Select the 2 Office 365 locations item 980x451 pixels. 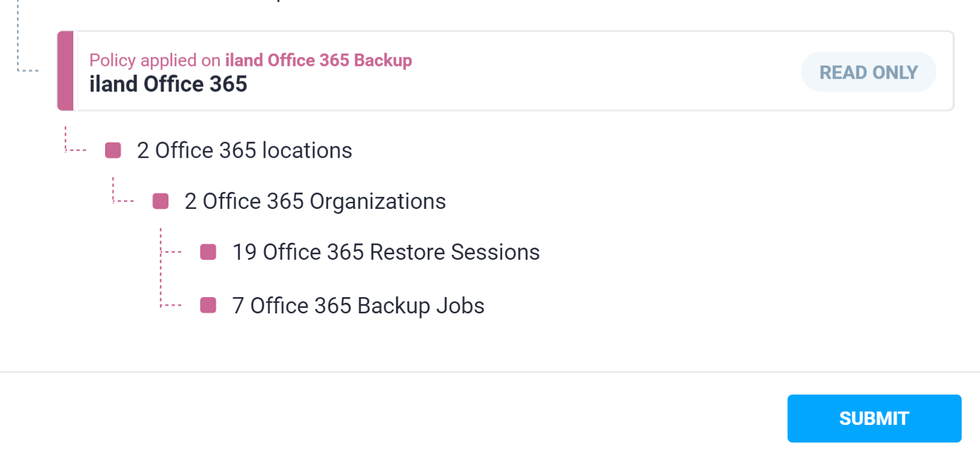pos(244,150)
